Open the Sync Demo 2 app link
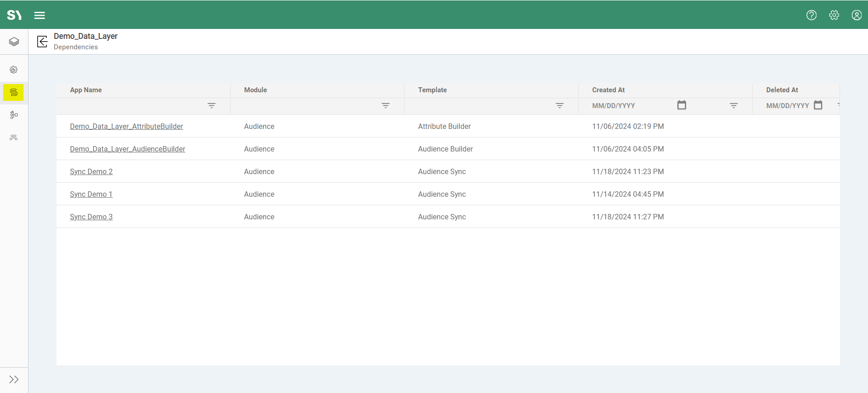This screenshot has width=868, height=393. 91,172
